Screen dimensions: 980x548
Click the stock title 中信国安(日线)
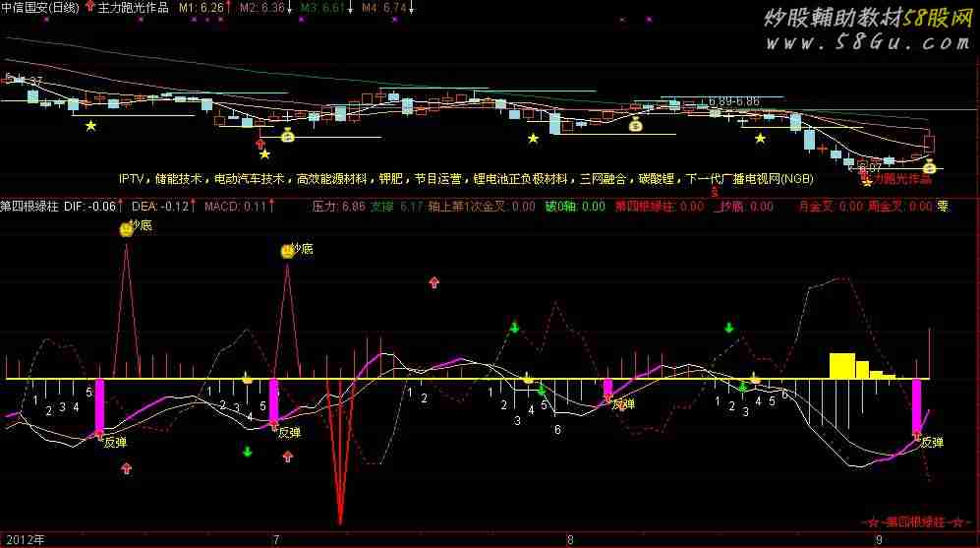coord(40,8)
